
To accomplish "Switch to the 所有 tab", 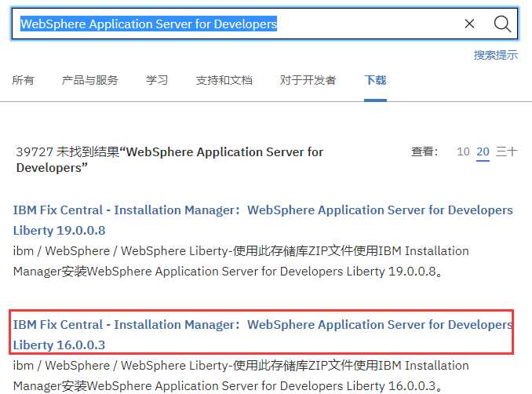I will 23,80.
